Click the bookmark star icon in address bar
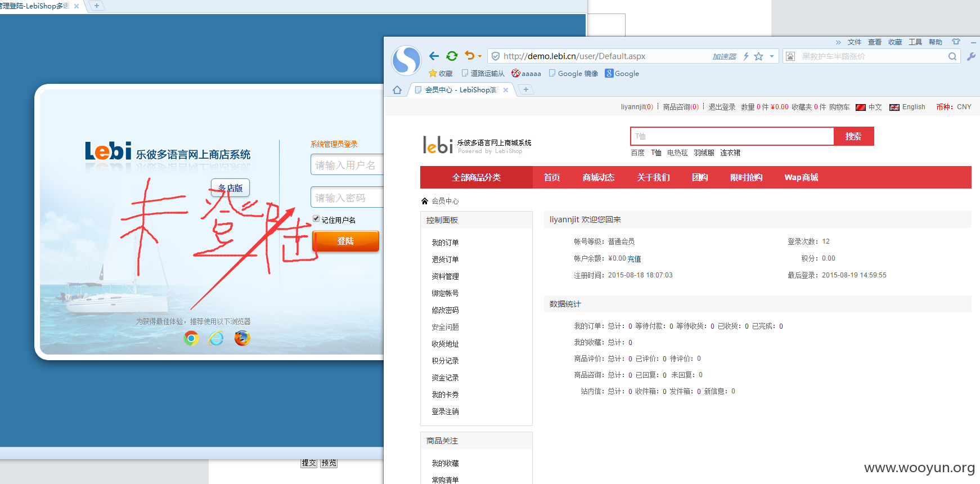 pos(758,56)
